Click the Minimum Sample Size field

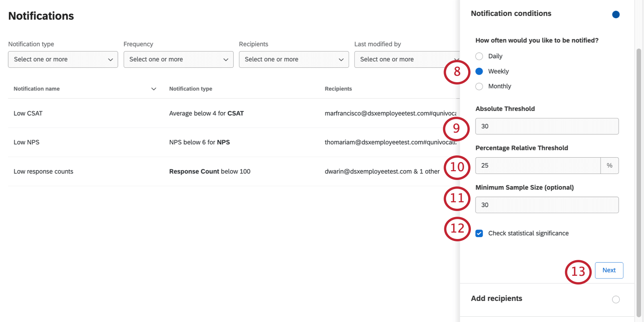(x=547, y=205)
